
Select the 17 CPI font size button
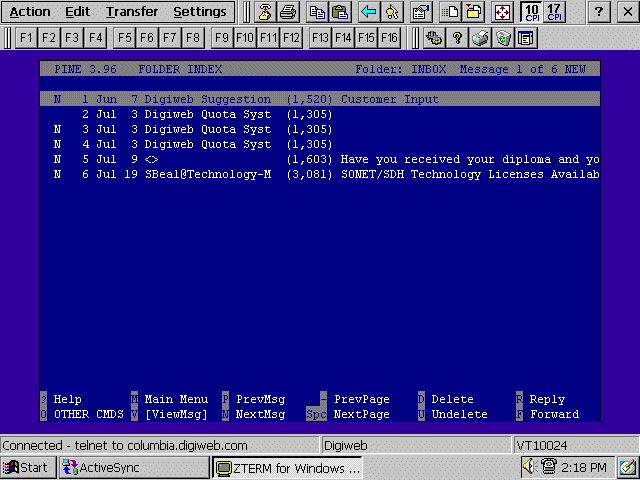555,12
